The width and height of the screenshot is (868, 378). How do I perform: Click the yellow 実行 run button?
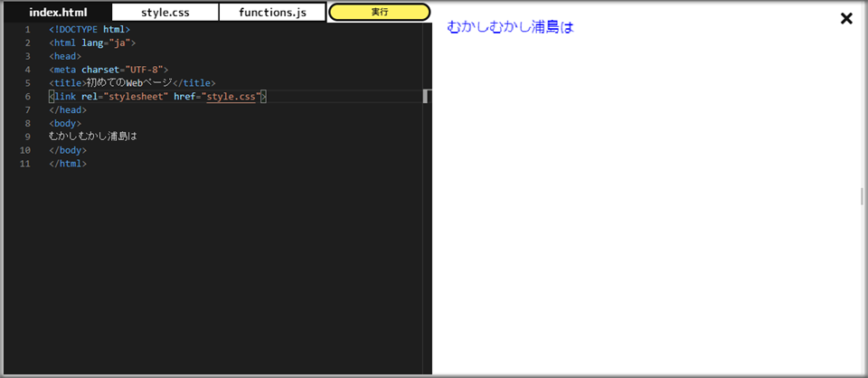379,12
